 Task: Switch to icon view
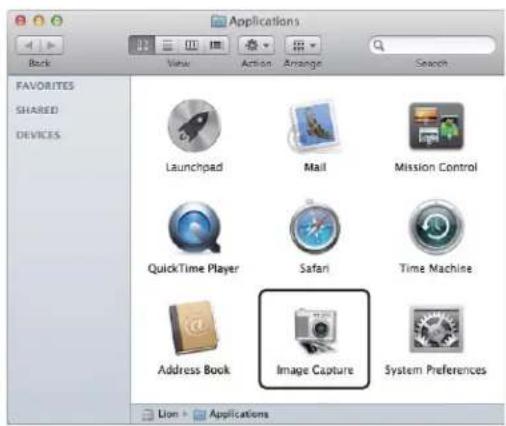click(142, 45)
